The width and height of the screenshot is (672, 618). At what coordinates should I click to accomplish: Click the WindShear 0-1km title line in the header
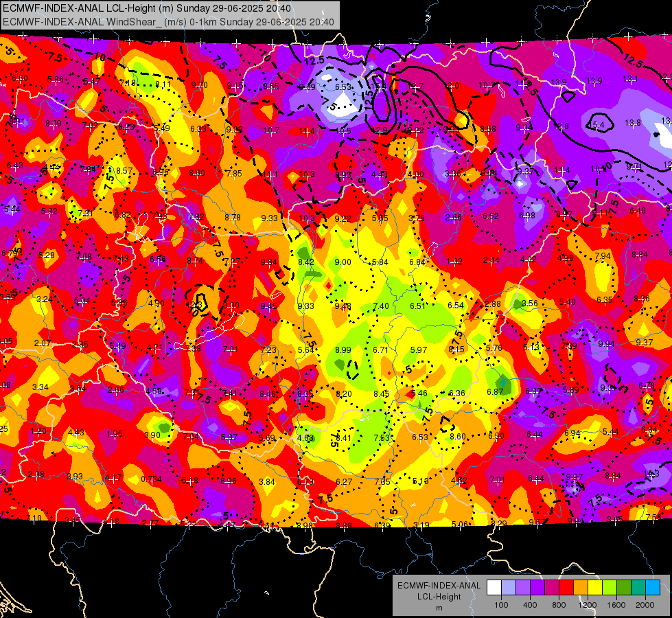click(x=168, y=22)
